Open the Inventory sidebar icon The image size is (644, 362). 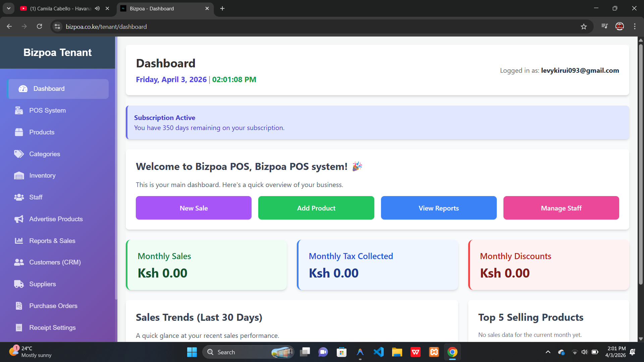coord(19,175)
